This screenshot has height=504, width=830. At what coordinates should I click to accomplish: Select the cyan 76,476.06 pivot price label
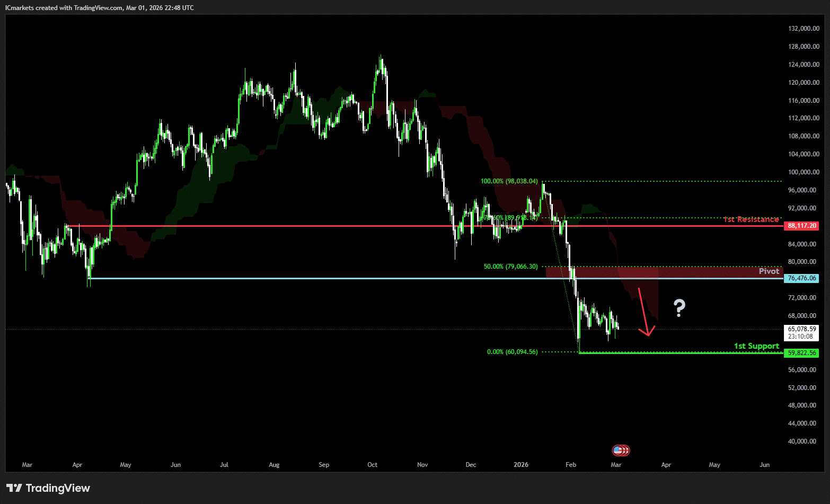(801, 278)
